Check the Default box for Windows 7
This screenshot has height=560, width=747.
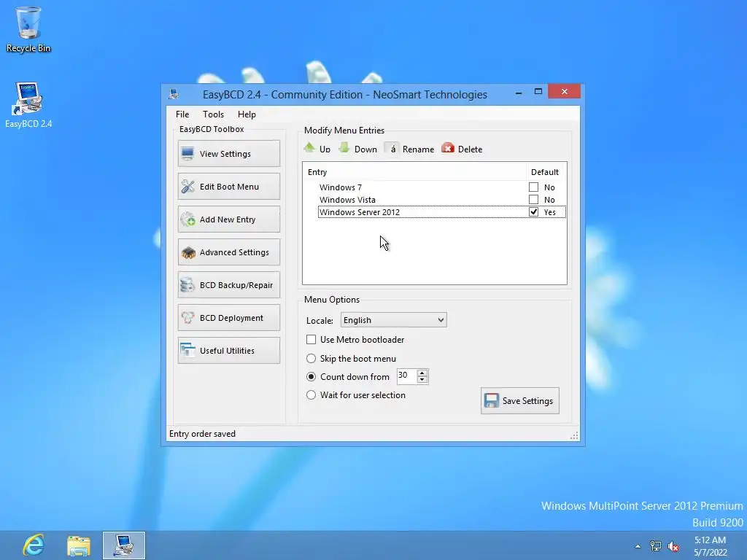tap(533, 187)
